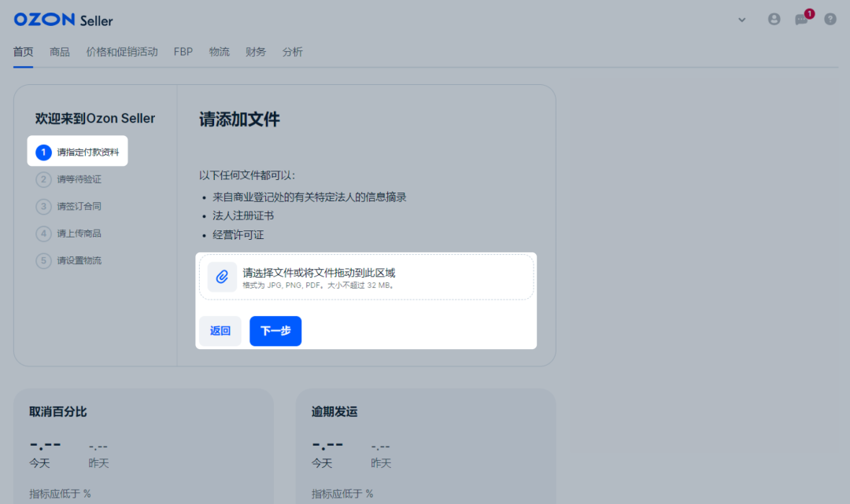Screen dimensions: 850x504
Task: Click the 逾期发运 card title
Action: click(334, 412)
